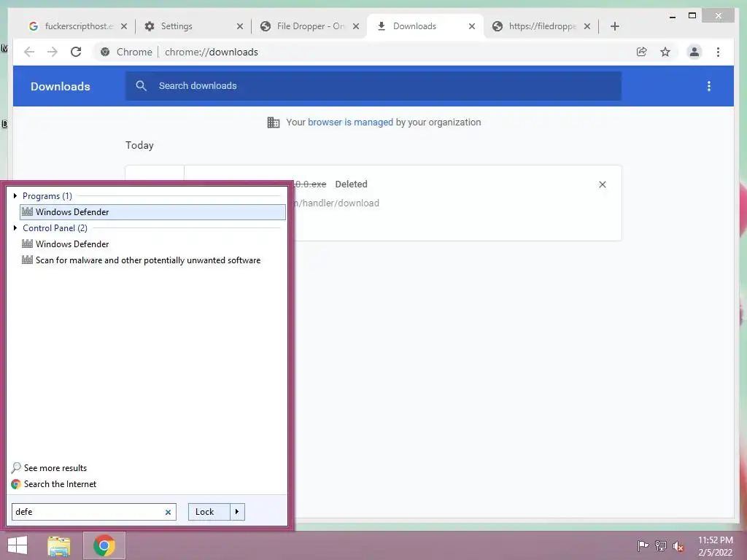Open the Windows Start button

(18, 545)
